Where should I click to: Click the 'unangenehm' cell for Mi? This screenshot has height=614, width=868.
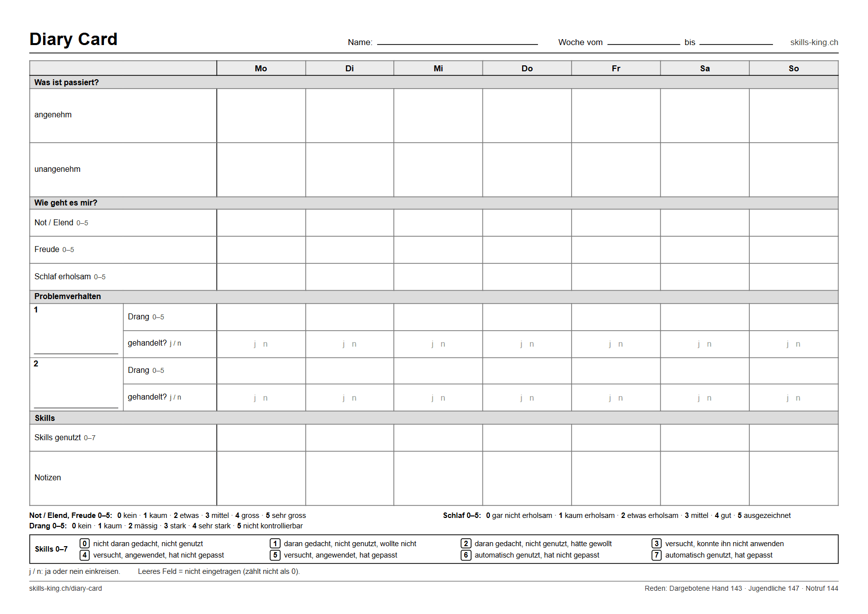tap(438, 170)
